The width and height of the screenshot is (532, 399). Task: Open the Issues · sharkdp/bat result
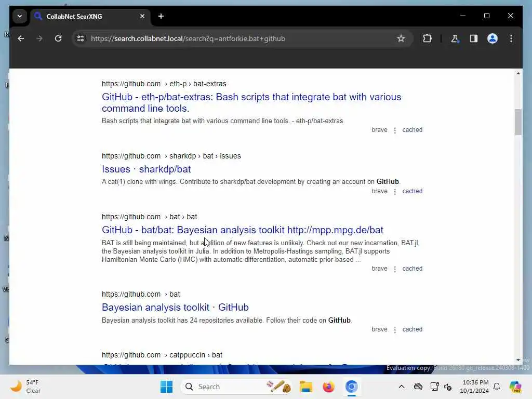click(146, 169)
